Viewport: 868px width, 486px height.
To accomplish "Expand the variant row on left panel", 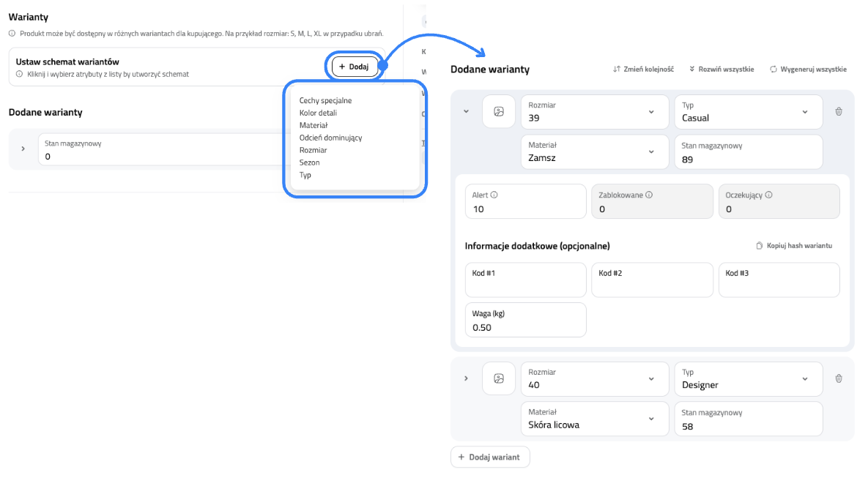I will [x=23, y=149].
